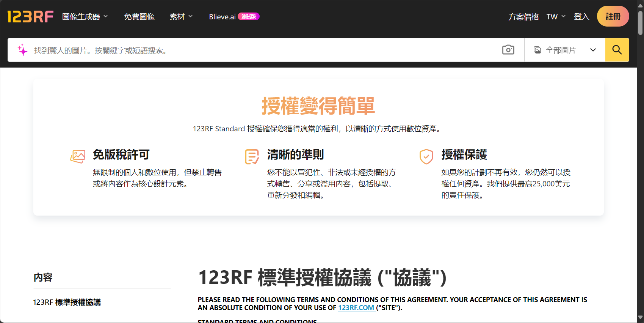Click the 清晰的準則 checklist icon

click(252, 156)
